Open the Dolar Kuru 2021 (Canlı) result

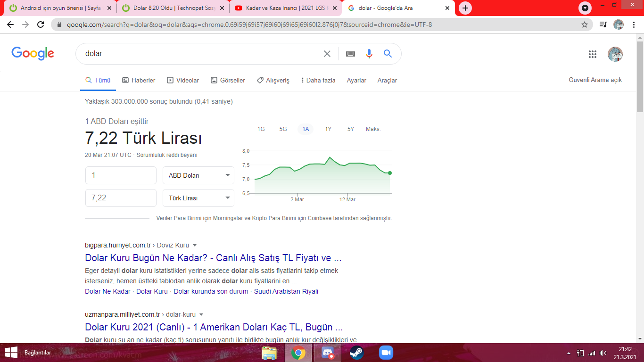[x=214, y=327]
